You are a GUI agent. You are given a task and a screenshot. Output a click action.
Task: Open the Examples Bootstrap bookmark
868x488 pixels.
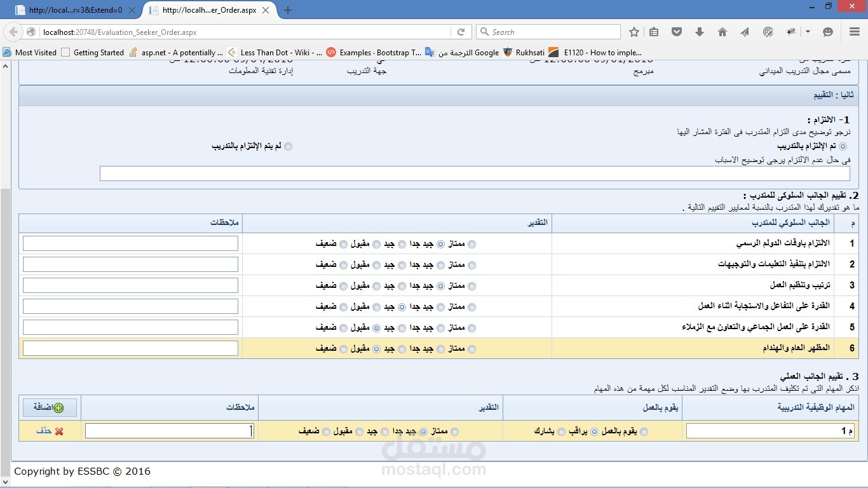coord(374,53)
